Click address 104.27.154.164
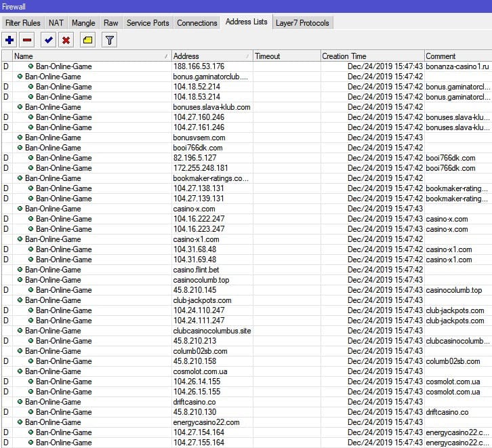The image size is (492, 448). tap(199, 432)
